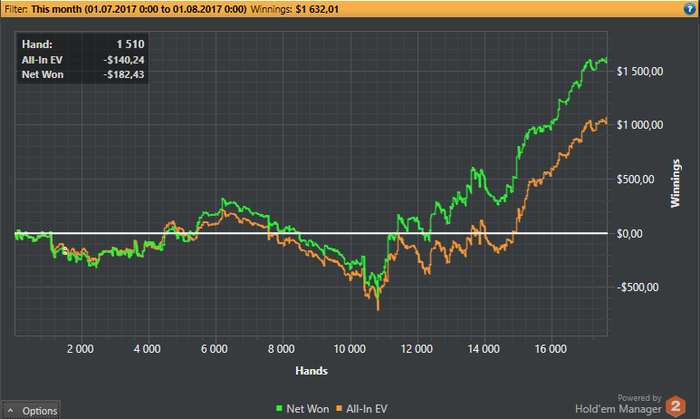Click the 16 000 hands axis label
The image size is (700, 419).
coord(550,349)
